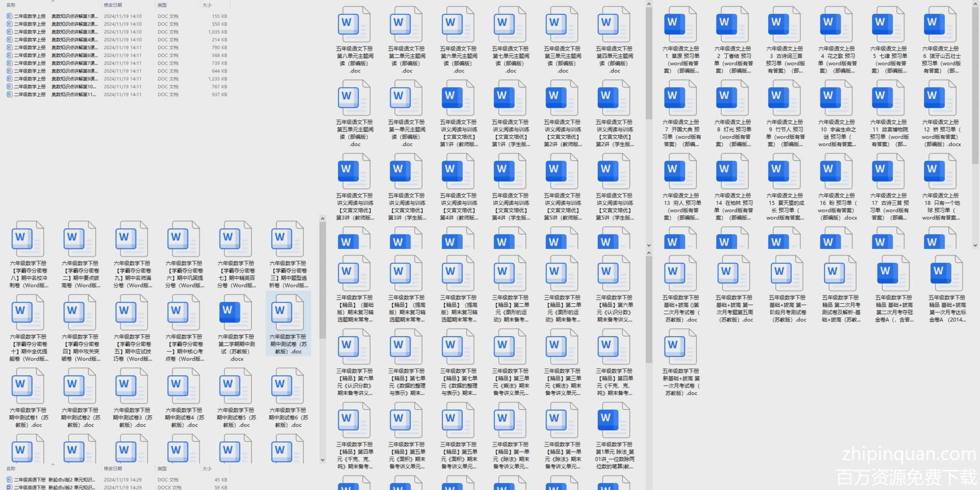This screenshot has width=980, height=490.
Task: Select the 期中测试卷4（苏教版）document icon
Action: [x=184, y=386]
